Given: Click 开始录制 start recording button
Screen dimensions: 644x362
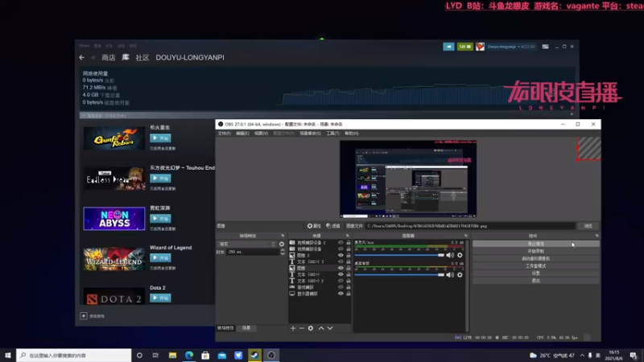Looking at the screenshot, I should click(535, 251).
